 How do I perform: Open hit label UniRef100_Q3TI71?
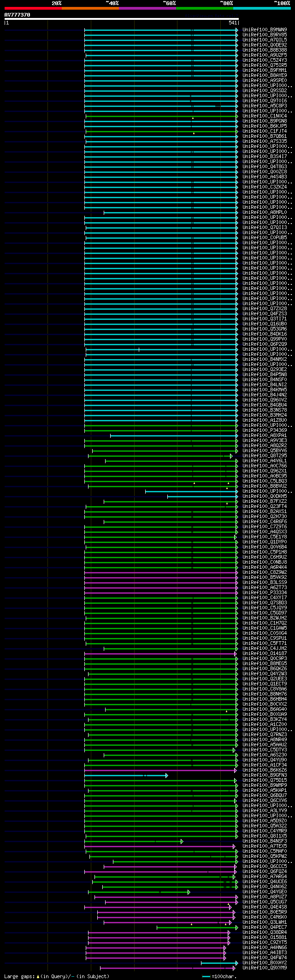click(x=265, y=319)
